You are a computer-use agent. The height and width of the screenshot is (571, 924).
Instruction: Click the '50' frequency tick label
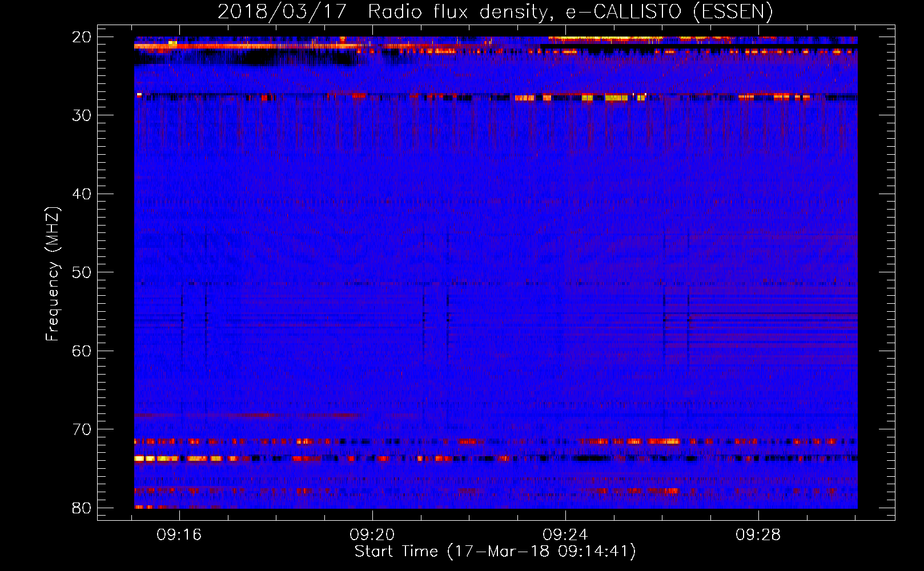coord(82,272)
